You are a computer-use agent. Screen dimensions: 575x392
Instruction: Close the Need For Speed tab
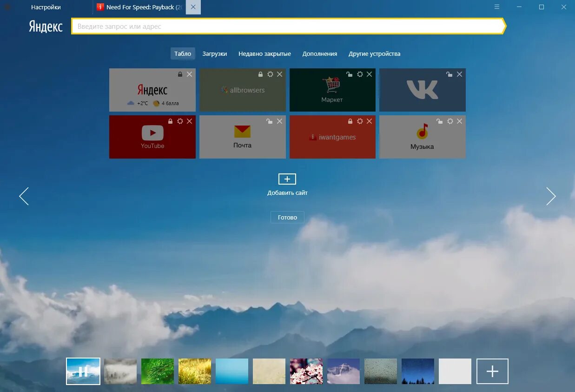pos(193,7)
